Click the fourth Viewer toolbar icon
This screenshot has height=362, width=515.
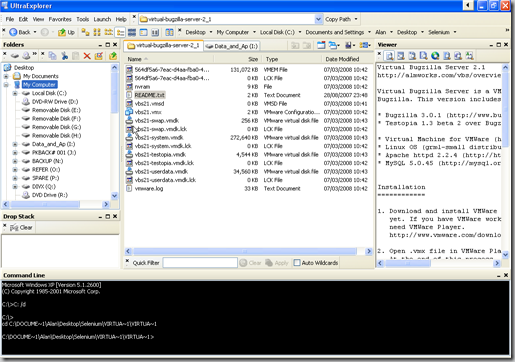[x=424, y=56]
